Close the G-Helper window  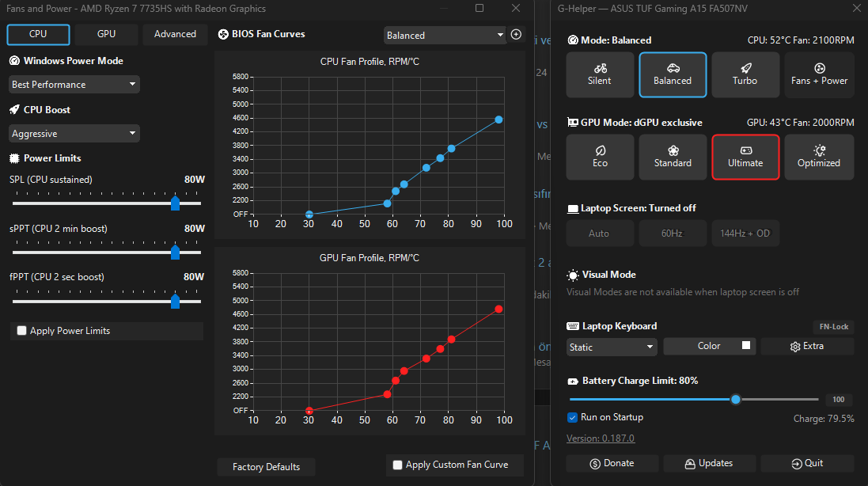pos(856,8)
